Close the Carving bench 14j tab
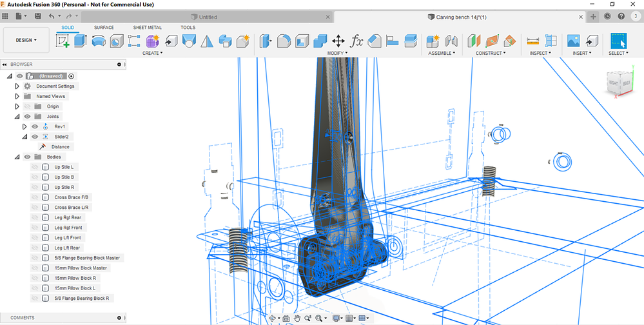The image size is (644, 325). (581, 17)
